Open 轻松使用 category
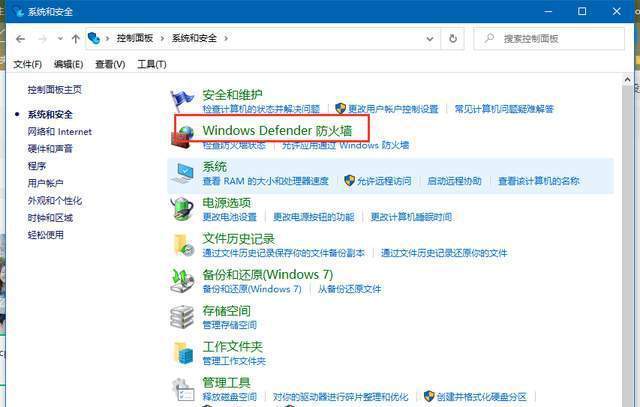This screenshot has width=640, height=407. click(45, 235)
